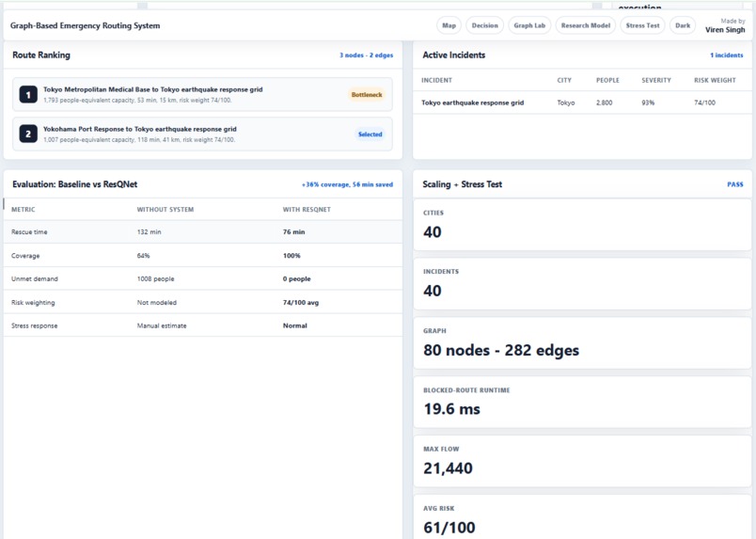Viewport: 756px width, 539px height.
Task: Click the 74/100 risk weight in incidents table
Action: pos(704,103)
